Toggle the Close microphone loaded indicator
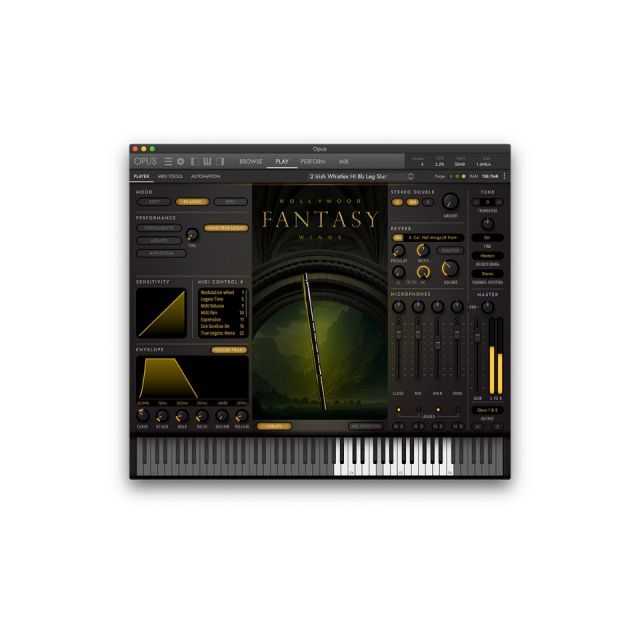640x640 pixels. 398,410
